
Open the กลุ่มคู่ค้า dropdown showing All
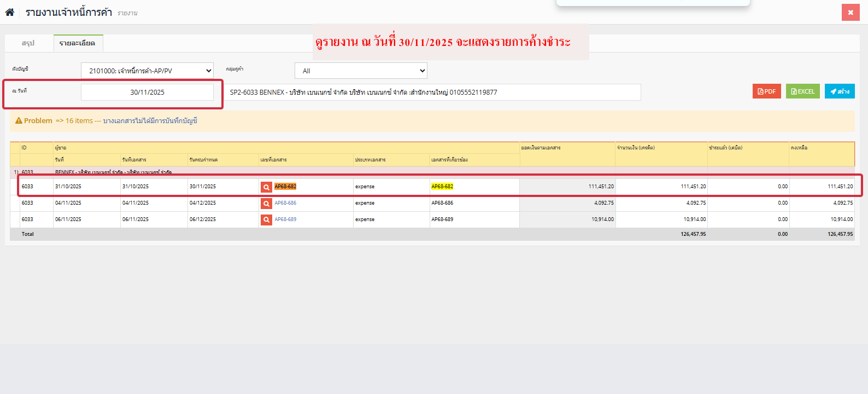click(x=361, y=71)
